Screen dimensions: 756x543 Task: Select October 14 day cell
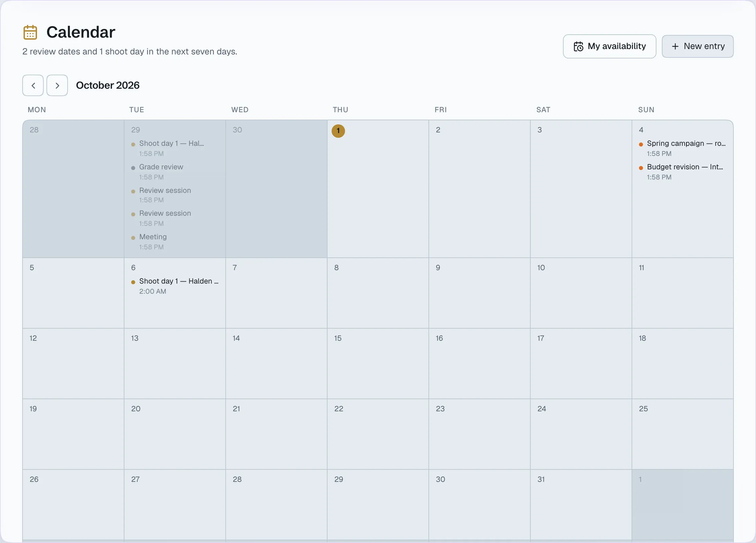click(x=276, y=364)
